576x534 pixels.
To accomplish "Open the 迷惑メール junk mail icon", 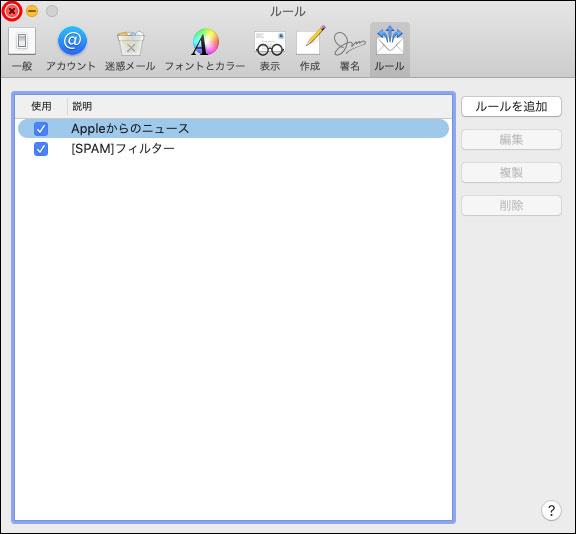I will (x=130, y=49).
